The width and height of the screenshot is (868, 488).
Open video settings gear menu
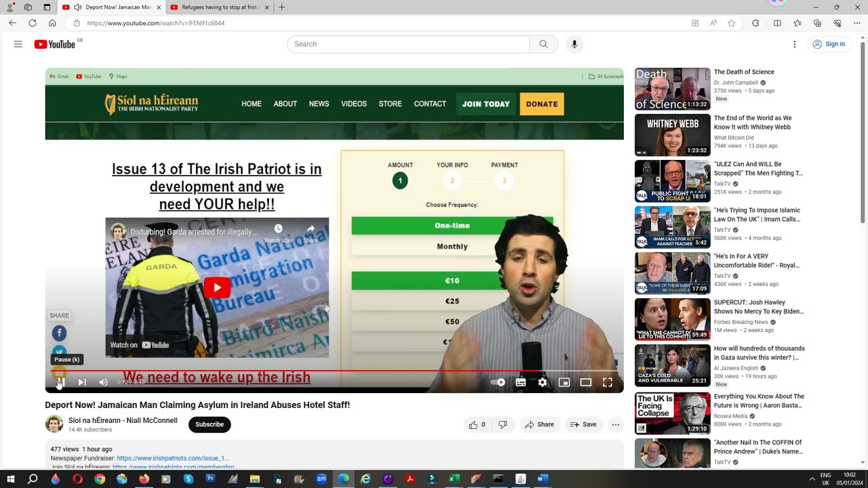coord(542,382)
